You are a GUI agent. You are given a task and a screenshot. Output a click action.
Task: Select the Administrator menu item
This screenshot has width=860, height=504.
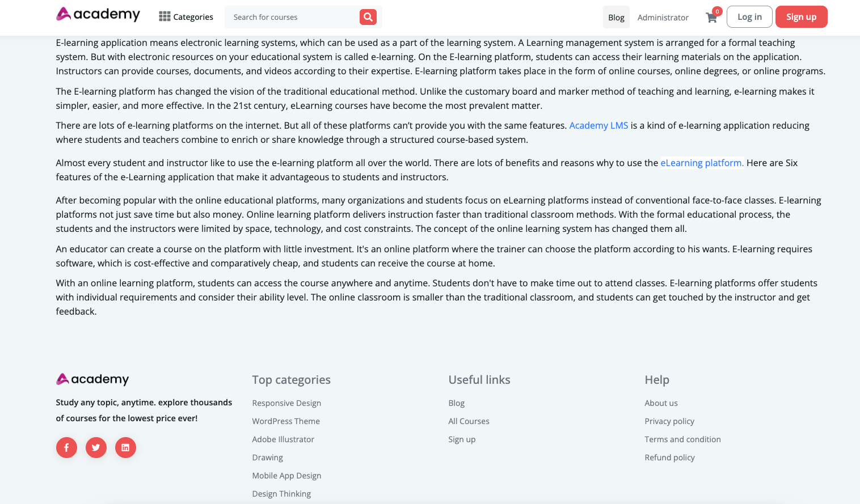[663, 18]
